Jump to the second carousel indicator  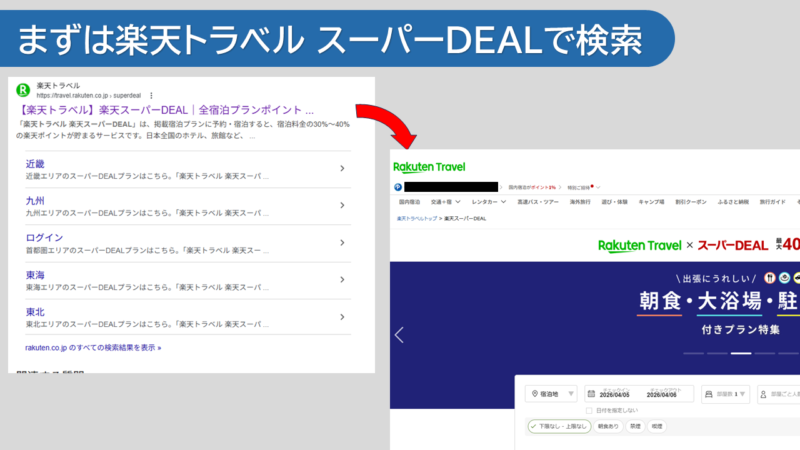(717, 353)
